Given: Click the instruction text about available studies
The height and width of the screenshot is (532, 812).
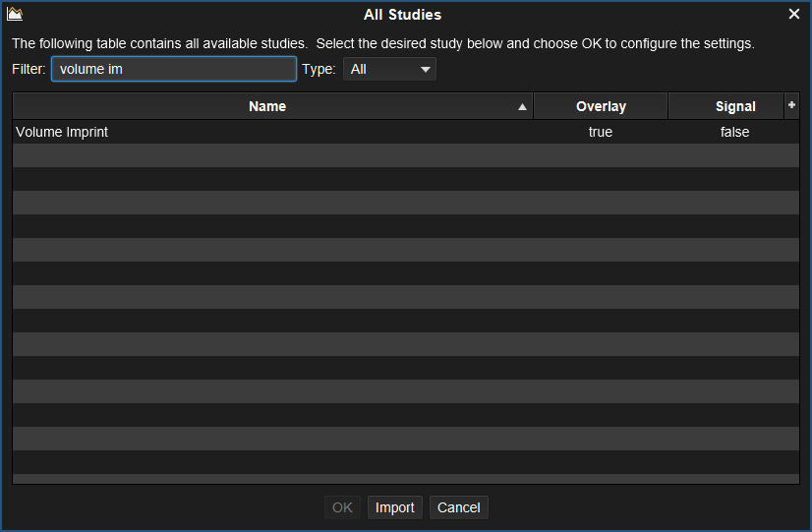Looking at the screenshot, I should click(x=382, y=43).
